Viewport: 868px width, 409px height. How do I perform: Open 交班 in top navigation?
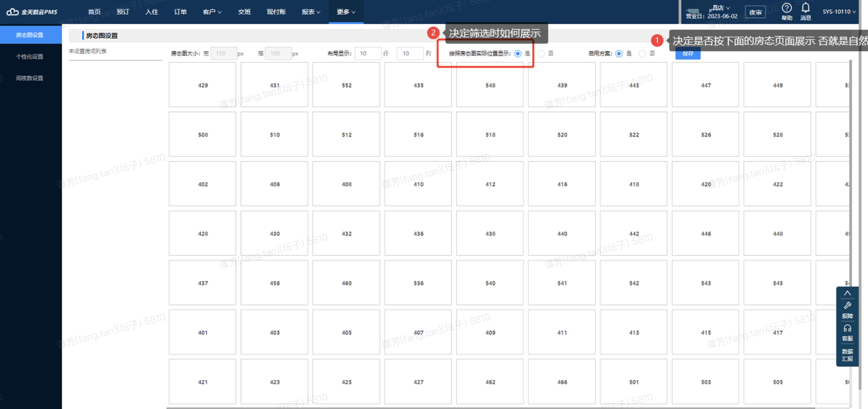pyautogui.click(x=244, y=12)
